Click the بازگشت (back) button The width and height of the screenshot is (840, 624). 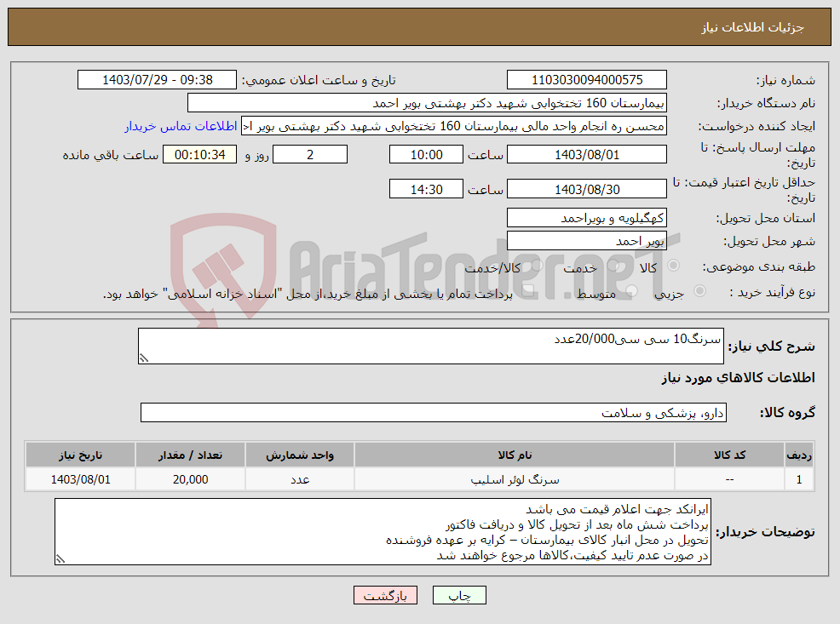click(x=385, y=595)
